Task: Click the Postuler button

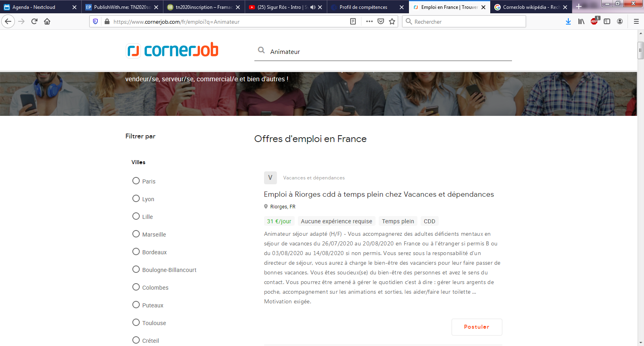Action: point(477,327)
